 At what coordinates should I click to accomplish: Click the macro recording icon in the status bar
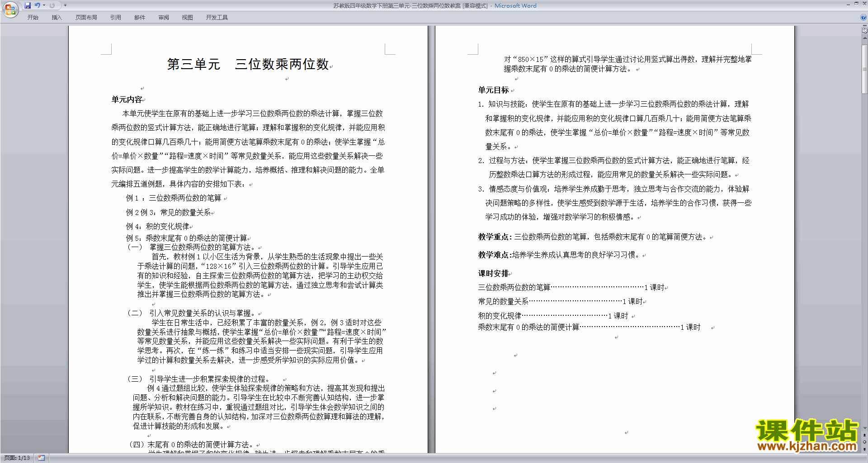42,458
